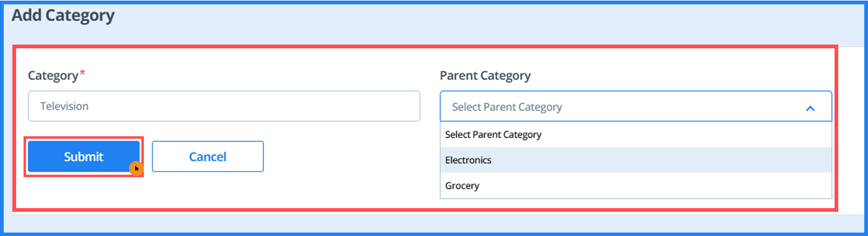This screenshot has width=868, height=236.
Task: Focus the Category field containing Television
Action: point(224,106)
